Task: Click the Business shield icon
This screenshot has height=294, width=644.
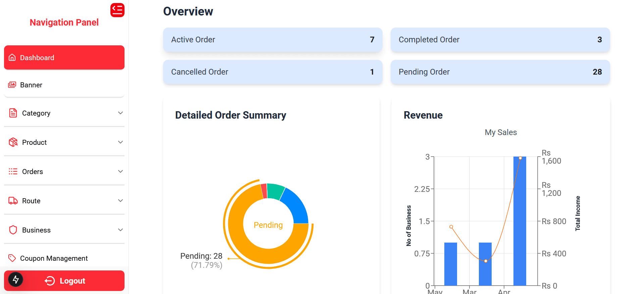Action: click(x=13, y=230)
